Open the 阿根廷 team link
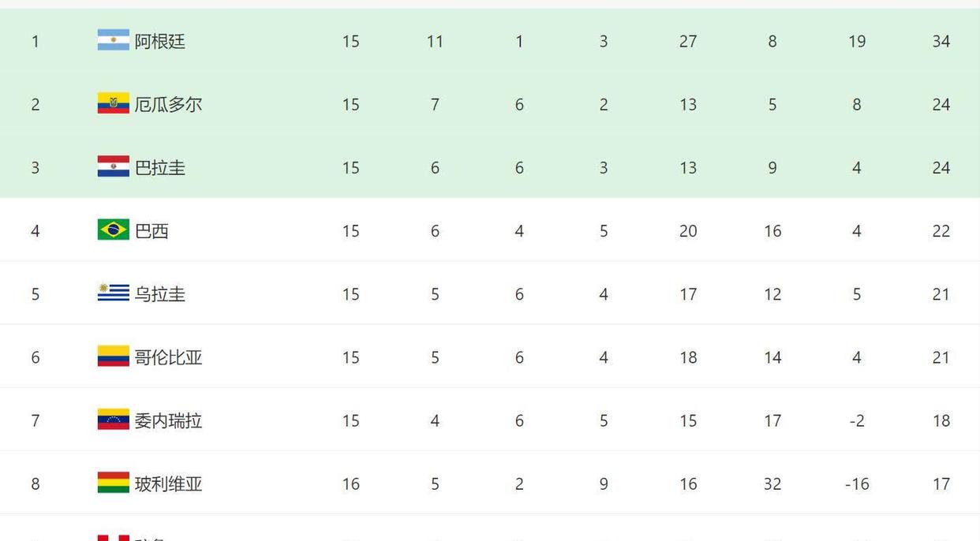The width and height of the screenshot is (980, 541). [160, 41]
